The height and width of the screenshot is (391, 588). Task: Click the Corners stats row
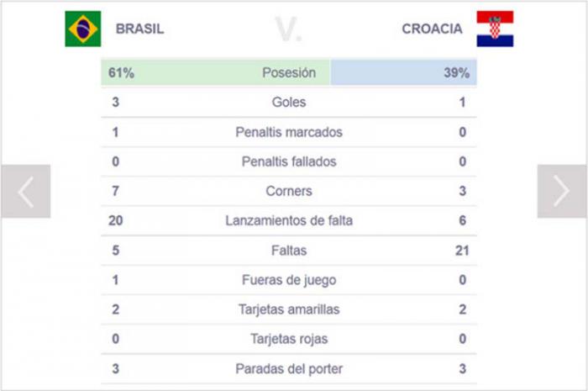pyautogui.click(x=289, y=191)
